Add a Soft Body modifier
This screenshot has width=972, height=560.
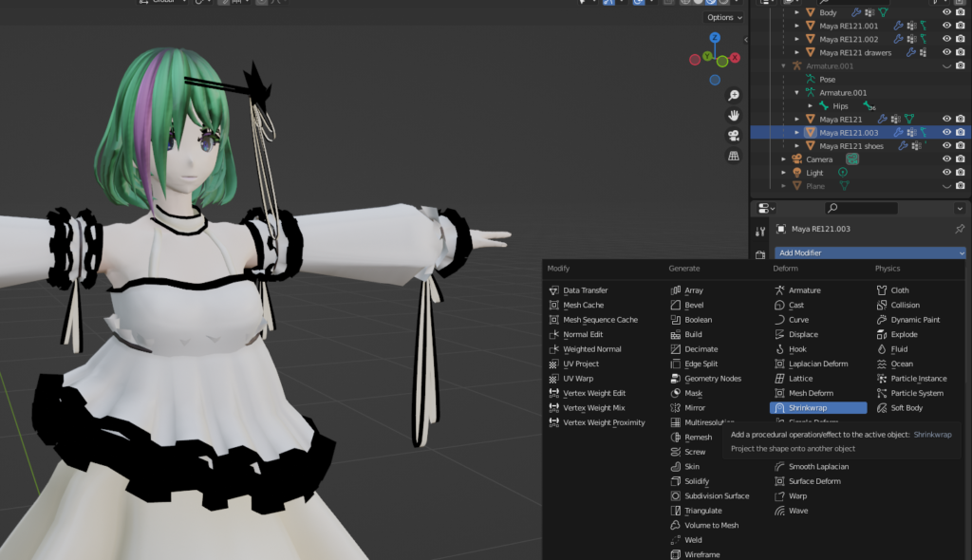click(x=900, y=408)
